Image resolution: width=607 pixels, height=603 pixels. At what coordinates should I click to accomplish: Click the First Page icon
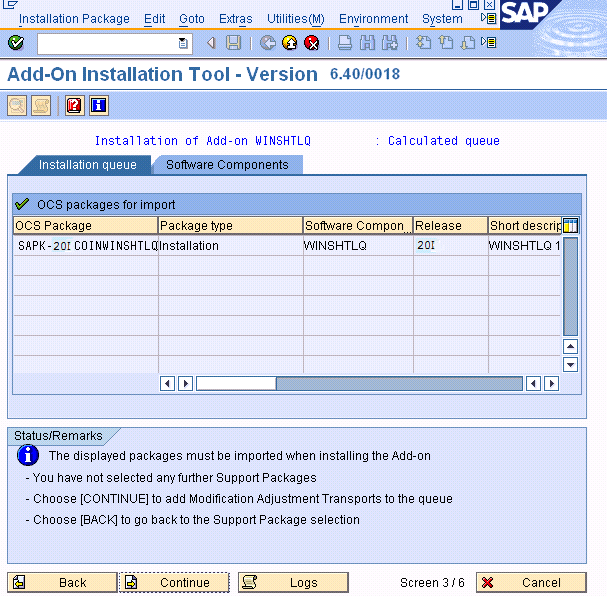pyautogui.click(x=424, y=43)
